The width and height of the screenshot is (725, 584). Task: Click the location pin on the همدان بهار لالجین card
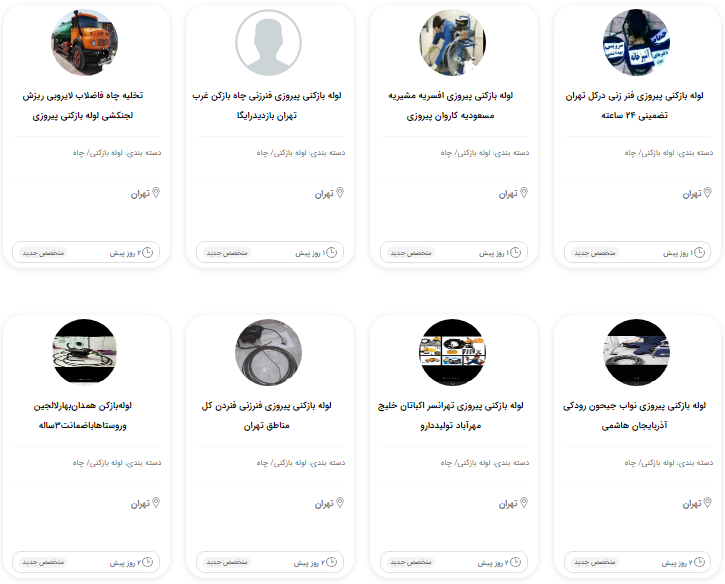pyautogui.click(x=156, y=503)
